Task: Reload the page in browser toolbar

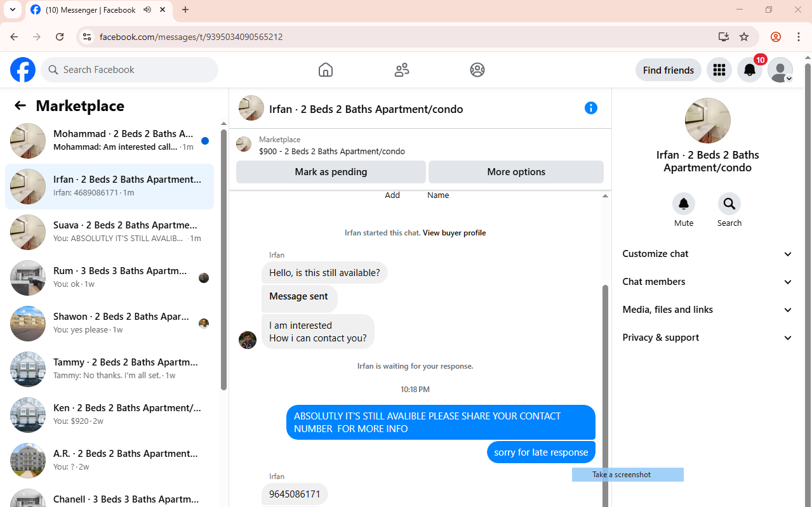Action: [60, 37]
